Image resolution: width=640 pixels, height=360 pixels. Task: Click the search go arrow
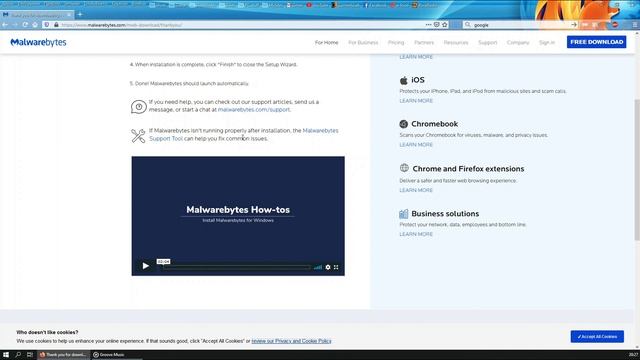click(x=574, y=25)
